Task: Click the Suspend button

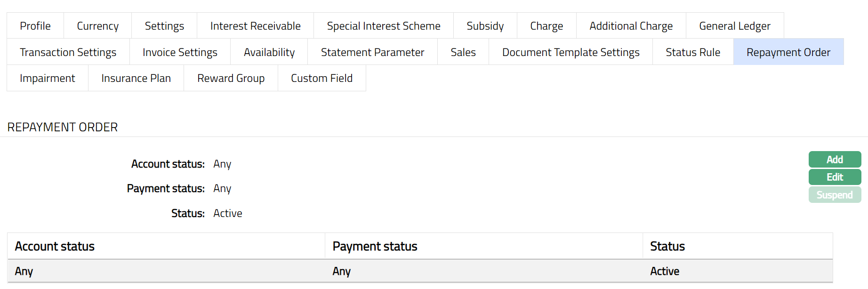Action: point(835,195)
